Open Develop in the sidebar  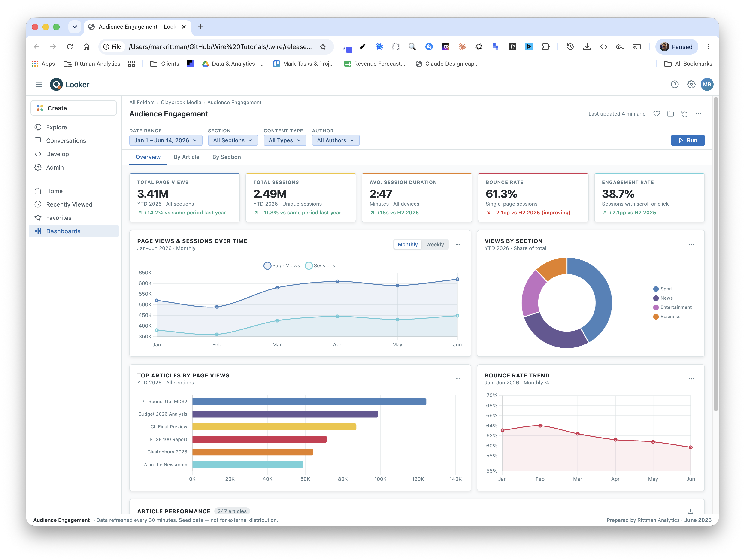click(x=74, y=154)
